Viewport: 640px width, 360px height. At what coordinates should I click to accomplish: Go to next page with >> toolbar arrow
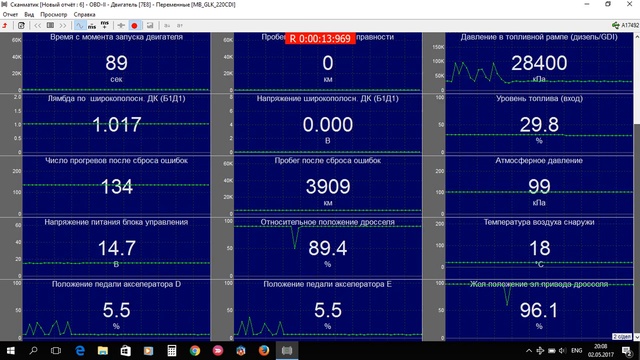pos(63,26)
